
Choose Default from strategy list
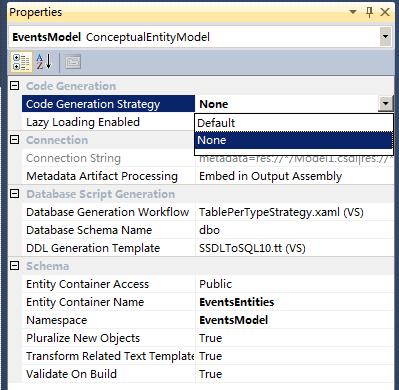294,123
